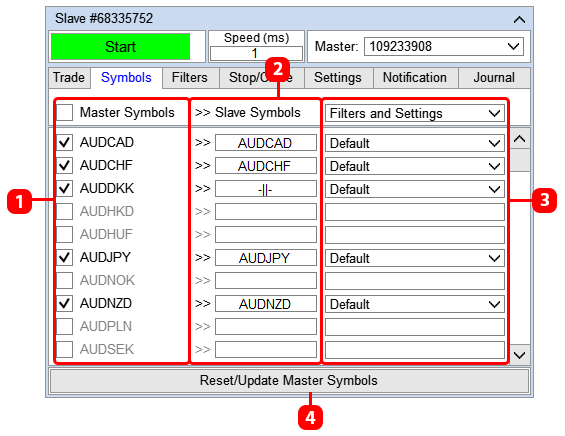Click the green Start button
565x436 pixels.
[x=120, y=46]
